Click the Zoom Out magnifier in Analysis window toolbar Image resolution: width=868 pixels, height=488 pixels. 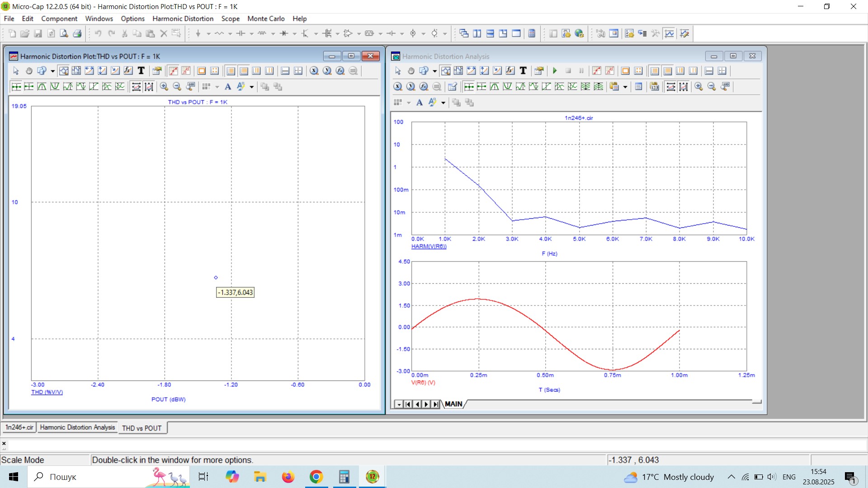click(x=712, y=87)
